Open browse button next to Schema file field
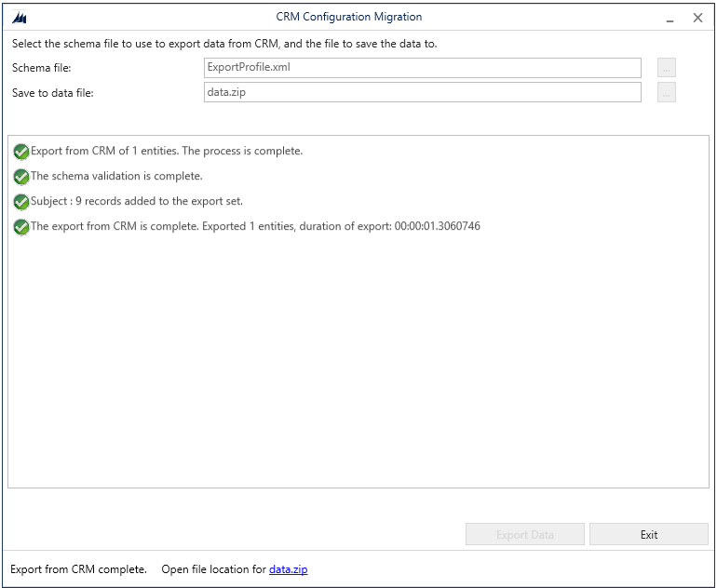 pyautogui.click(x=666, y=68)
